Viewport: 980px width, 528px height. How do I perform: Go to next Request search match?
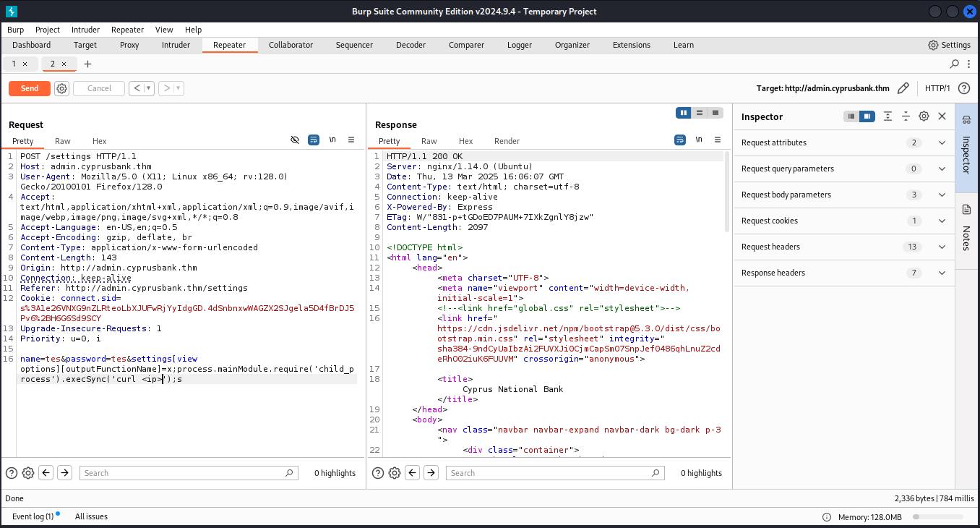click(x=64, y=473)
